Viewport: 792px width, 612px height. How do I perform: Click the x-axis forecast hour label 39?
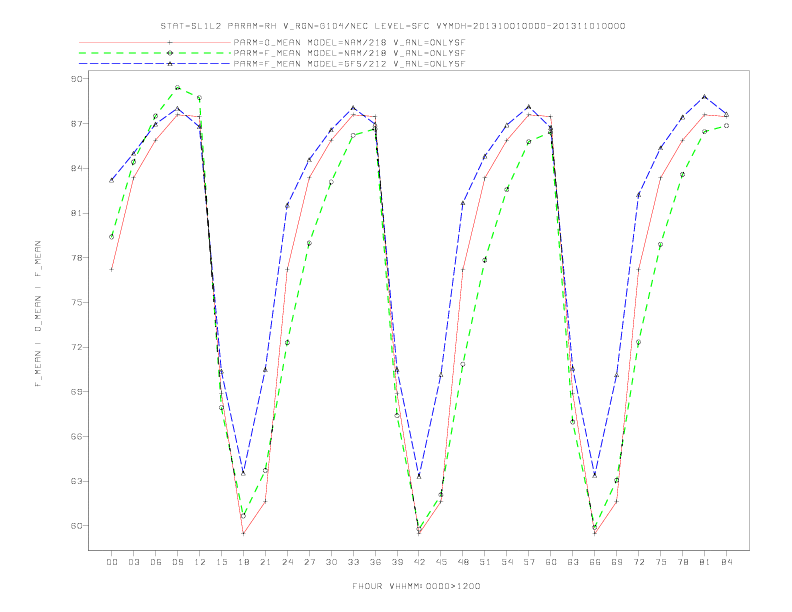[x=397, y=562]
